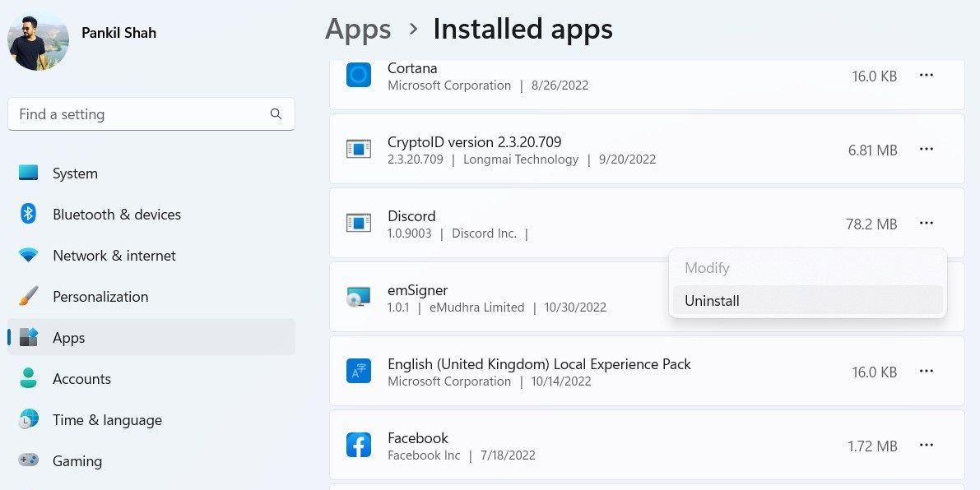
Task: Go to Bluetooth & devices section
Action: pyautogui.click(x=151, y=214)
